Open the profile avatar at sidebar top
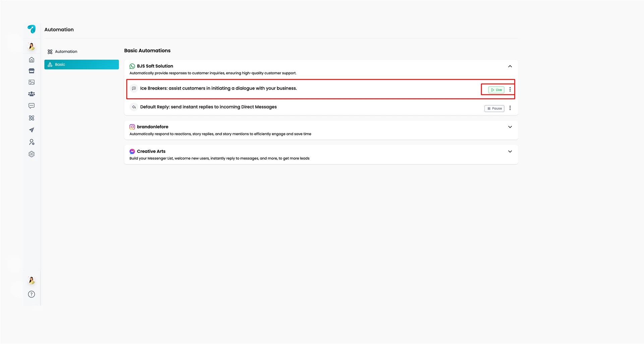The height and width of the screenshot is (344, 644). (32, 46)
